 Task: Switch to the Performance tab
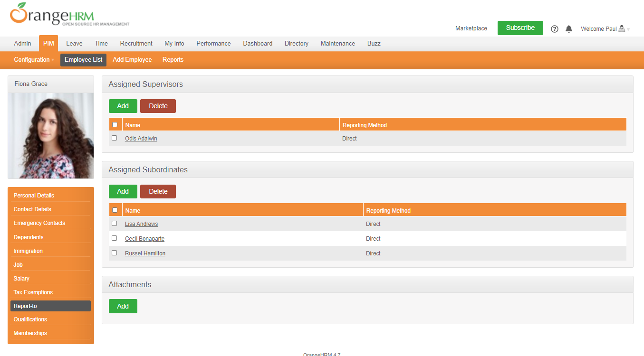[213, 43]
